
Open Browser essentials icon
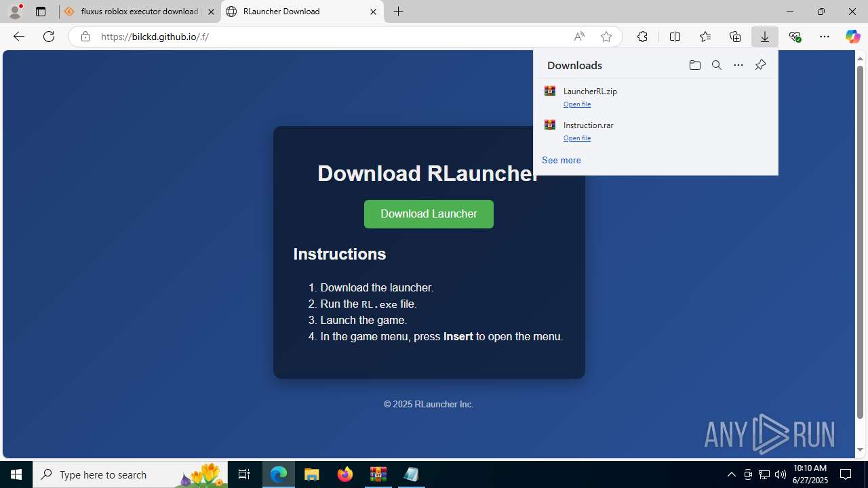click(795, 37)
